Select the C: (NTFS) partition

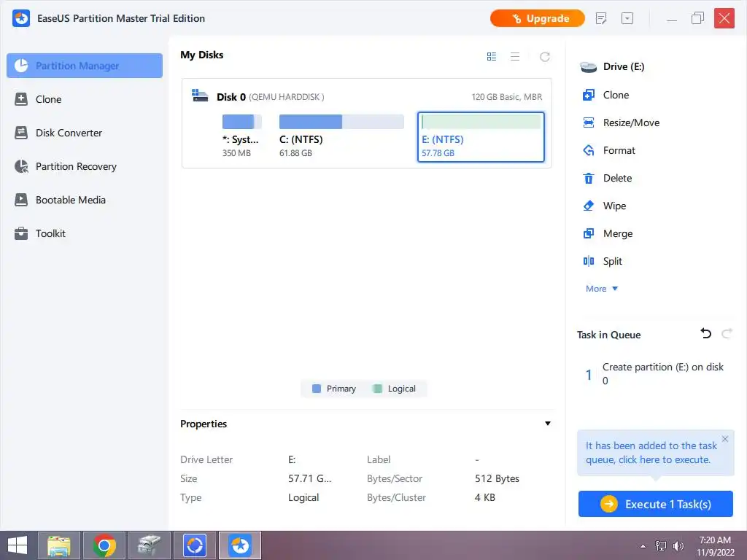pyautogui.click(x=341, y=136)
